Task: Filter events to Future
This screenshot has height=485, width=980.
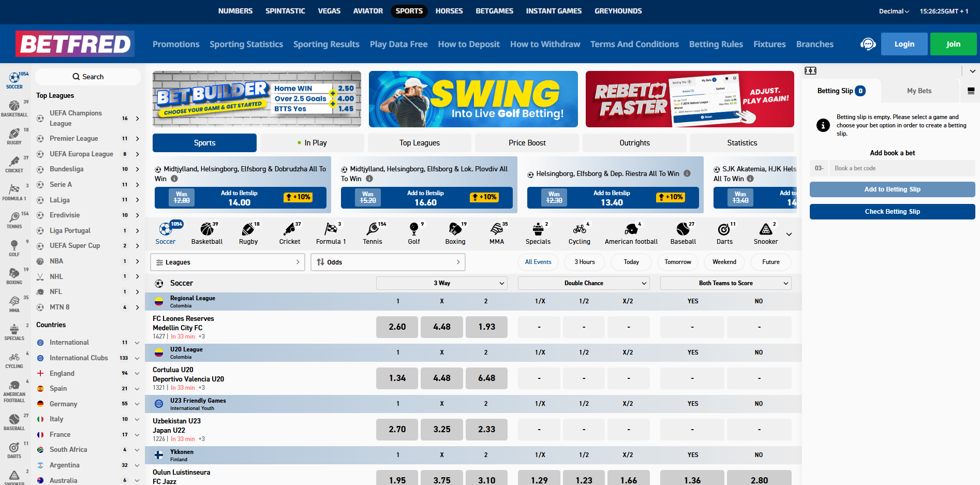Action: click(771, 262)
